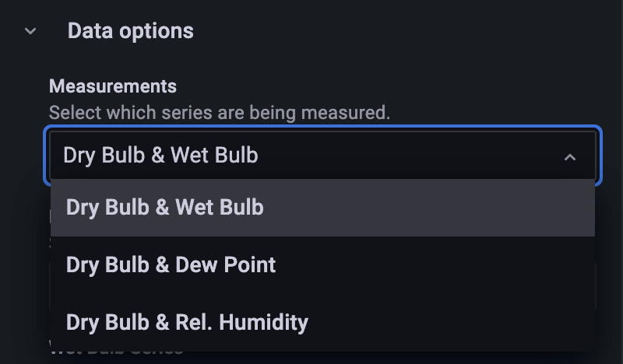Screen dimensions: 623x364
Task: Select Dry Bulb & Wet Bulb option
Action: (x=165, y=208)
